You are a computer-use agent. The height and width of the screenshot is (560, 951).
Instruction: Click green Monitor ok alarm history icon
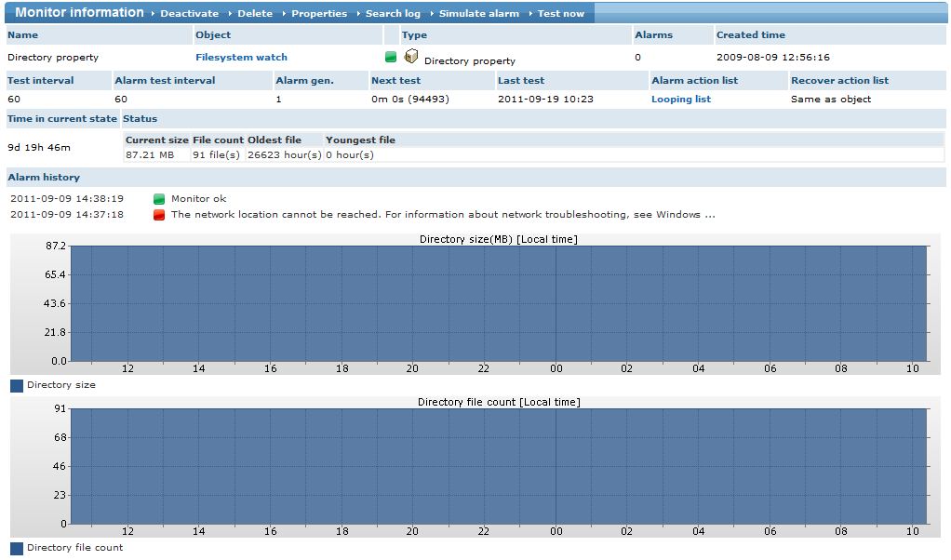click(159, 199)
